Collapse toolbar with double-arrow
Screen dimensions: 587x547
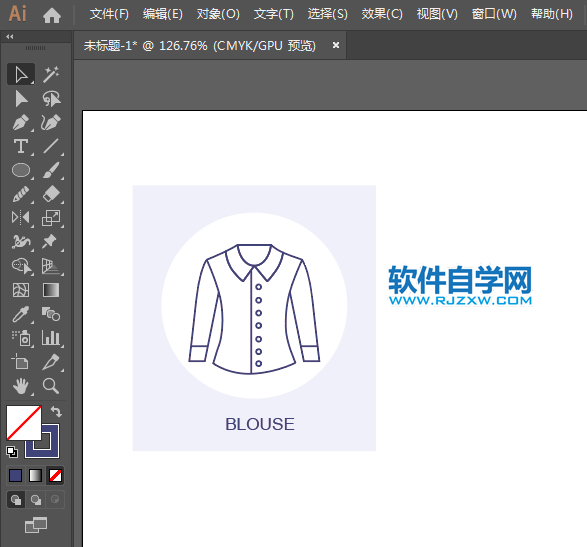(10, 36)
